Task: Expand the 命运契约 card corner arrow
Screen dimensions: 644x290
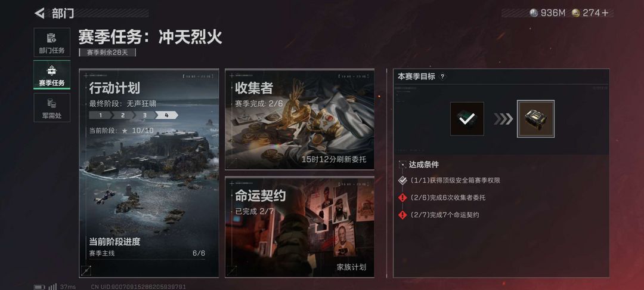Action: pyautogui.click(x=232, y=270)
